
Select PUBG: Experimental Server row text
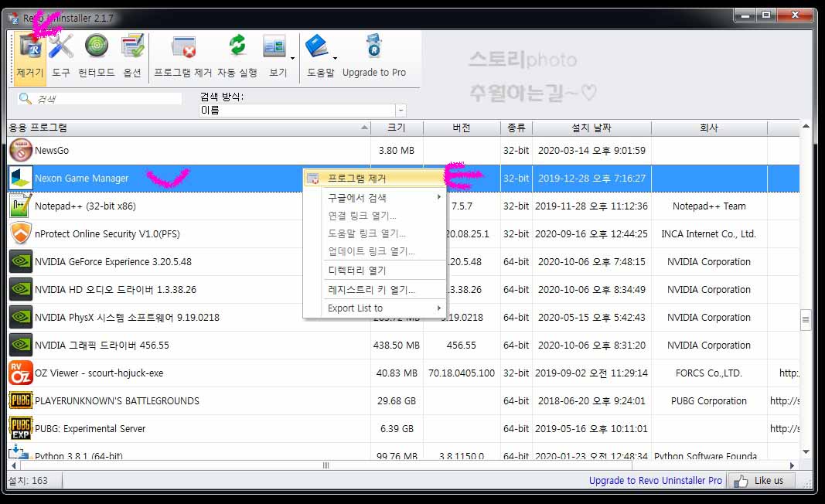point(90,429)
